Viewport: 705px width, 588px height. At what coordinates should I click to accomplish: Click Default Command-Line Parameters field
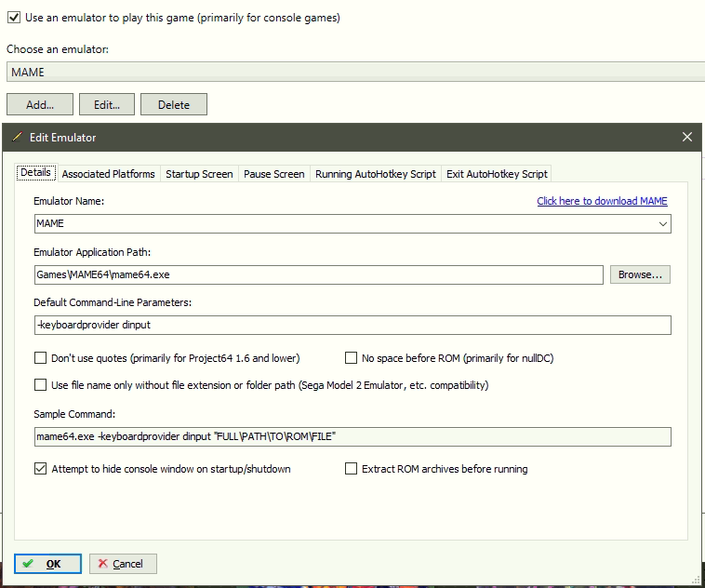pos(352,325)
